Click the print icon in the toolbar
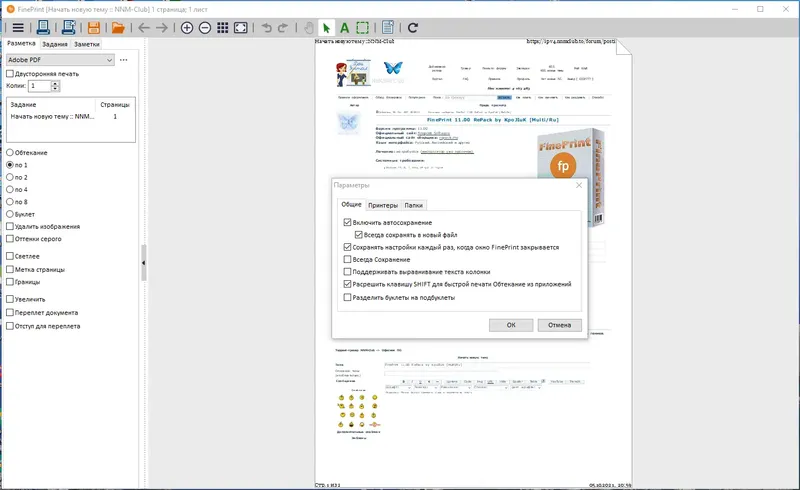 [x=43, y=28]
